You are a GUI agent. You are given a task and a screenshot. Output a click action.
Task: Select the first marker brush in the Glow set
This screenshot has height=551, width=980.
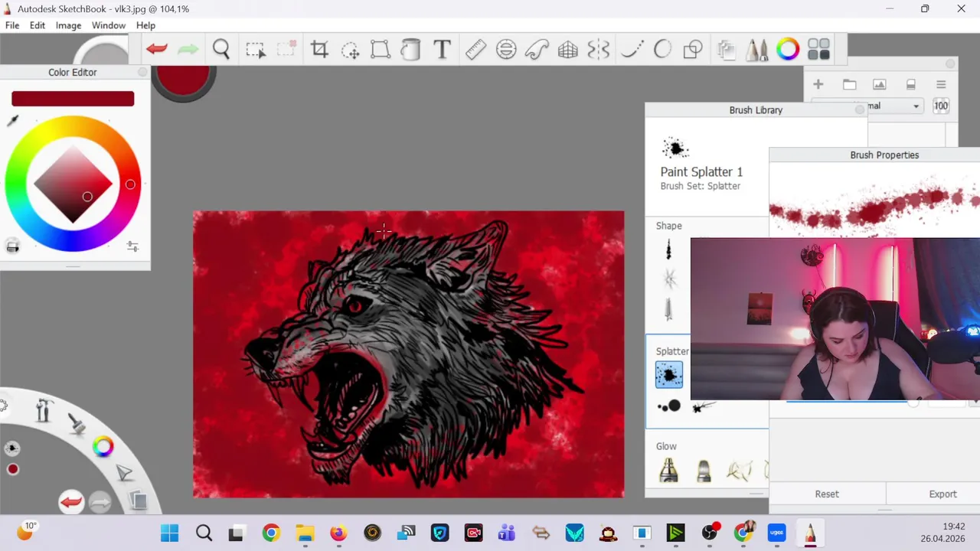coord(669,469)
